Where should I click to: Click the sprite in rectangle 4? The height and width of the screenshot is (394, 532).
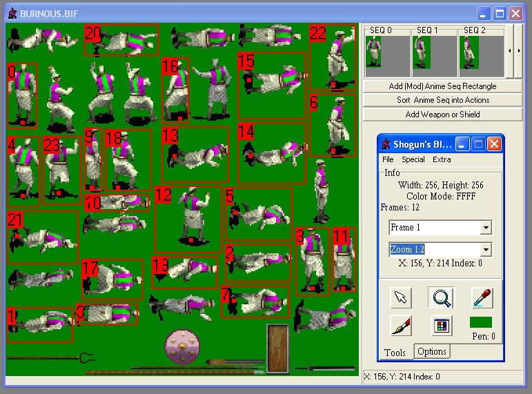(23, 171)
